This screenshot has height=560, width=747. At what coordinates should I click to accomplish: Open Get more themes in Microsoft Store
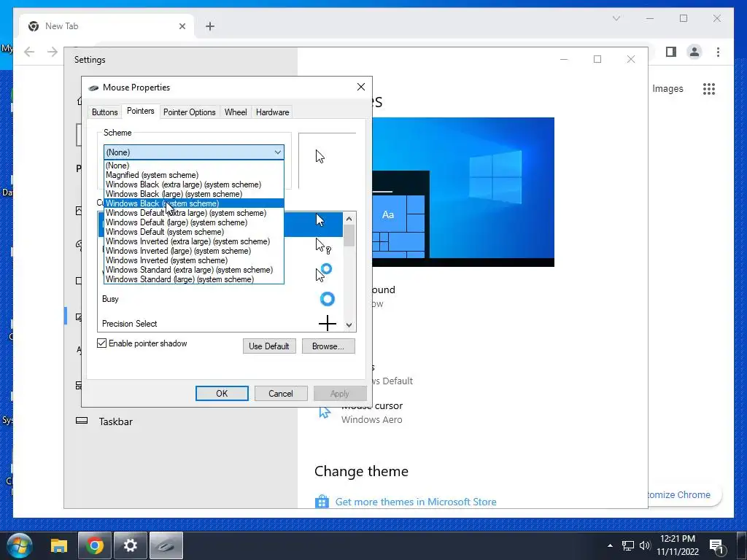pos(415,502)
